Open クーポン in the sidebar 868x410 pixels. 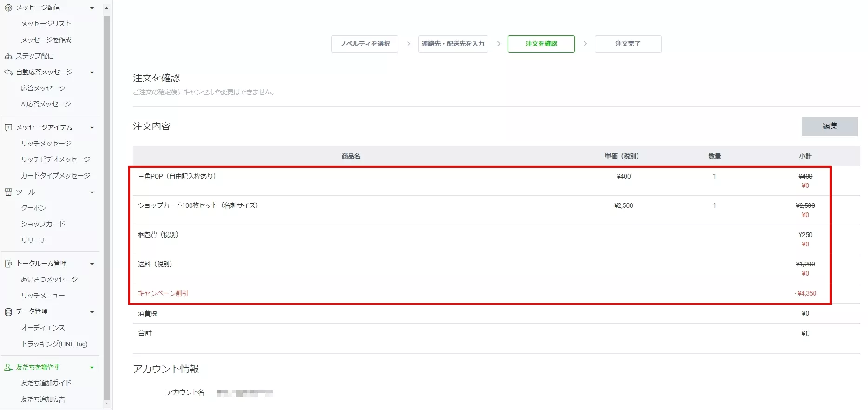(x=33, y=208)
